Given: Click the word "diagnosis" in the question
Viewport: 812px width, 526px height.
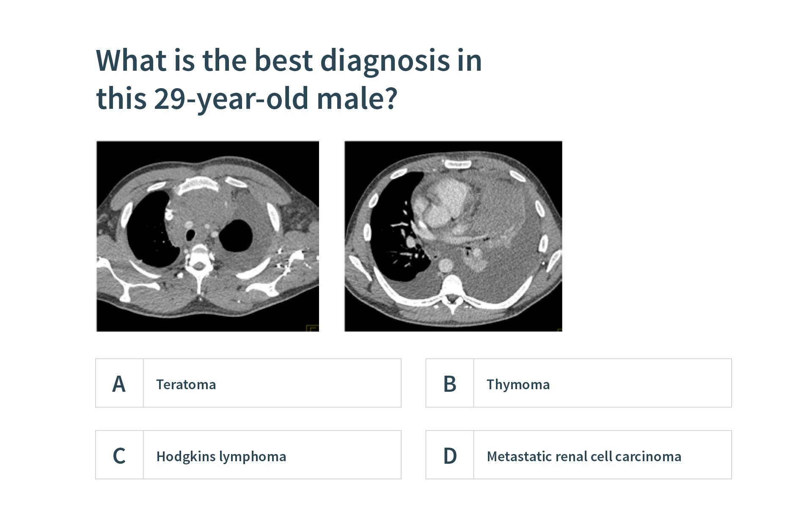Looking at the screenshot, I should coord(385,61).
